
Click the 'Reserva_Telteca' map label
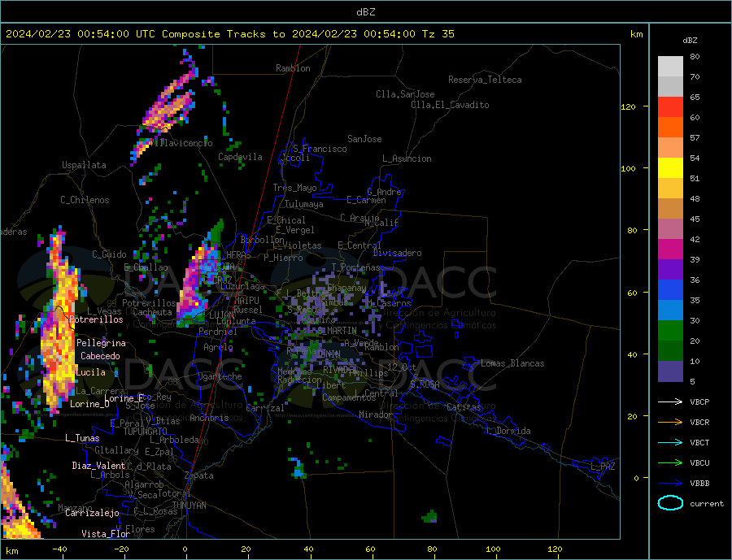point(485,80)
